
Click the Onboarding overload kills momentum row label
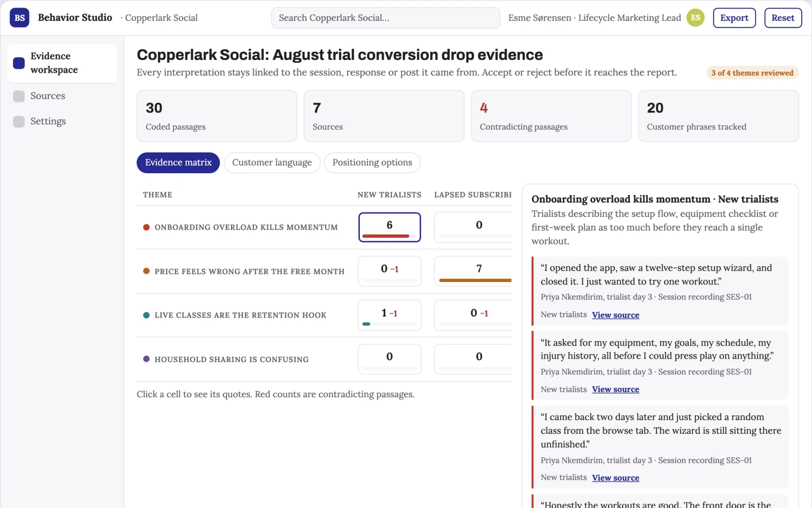[246, 227]
